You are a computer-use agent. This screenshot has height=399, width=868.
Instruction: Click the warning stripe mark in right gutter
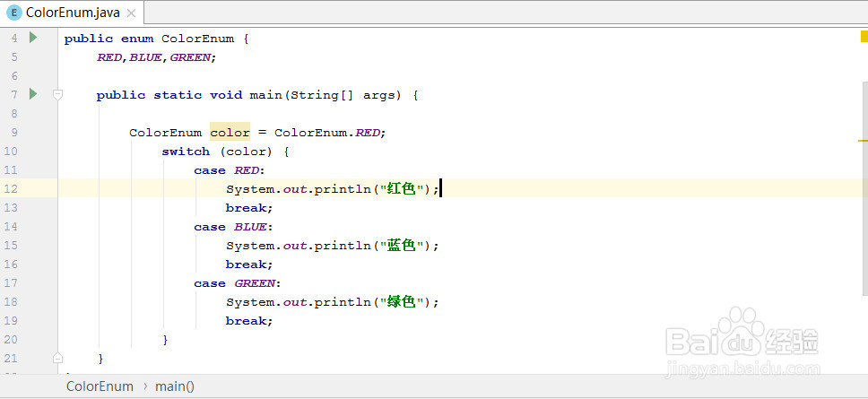[863, 141]
